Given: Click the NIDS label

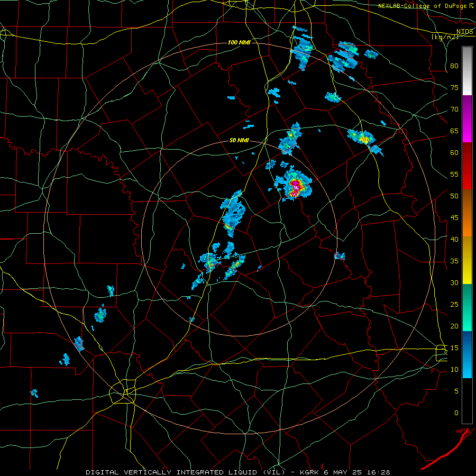Looking at the screenshot, I should pyautogui.click(x=464, y=32).
